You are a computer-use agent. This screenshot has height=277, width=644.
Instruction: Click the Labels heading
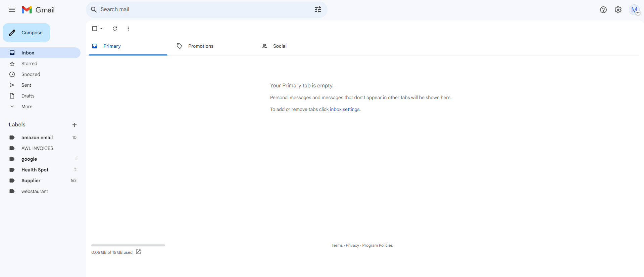click(x=17, y=124)
